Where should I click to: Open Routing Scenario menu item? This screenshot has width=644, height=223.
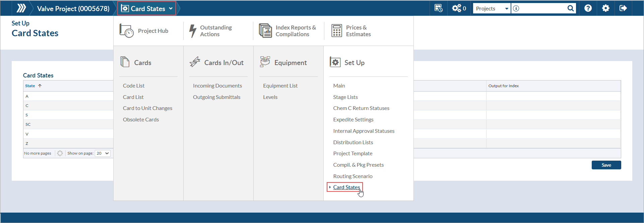coord(352,176)
